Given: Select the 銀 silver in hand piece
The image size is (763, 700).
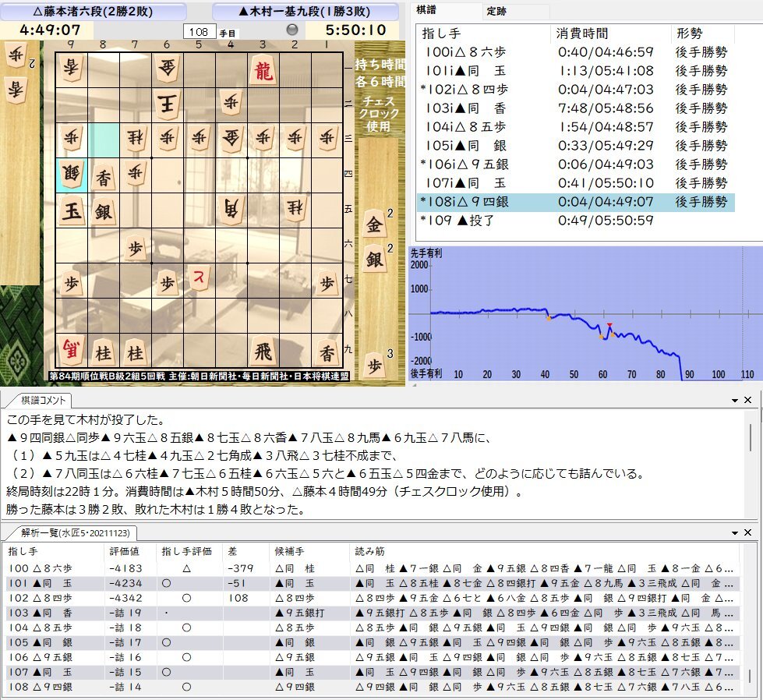Looking at the screenshot, I should tap(374, 260).
